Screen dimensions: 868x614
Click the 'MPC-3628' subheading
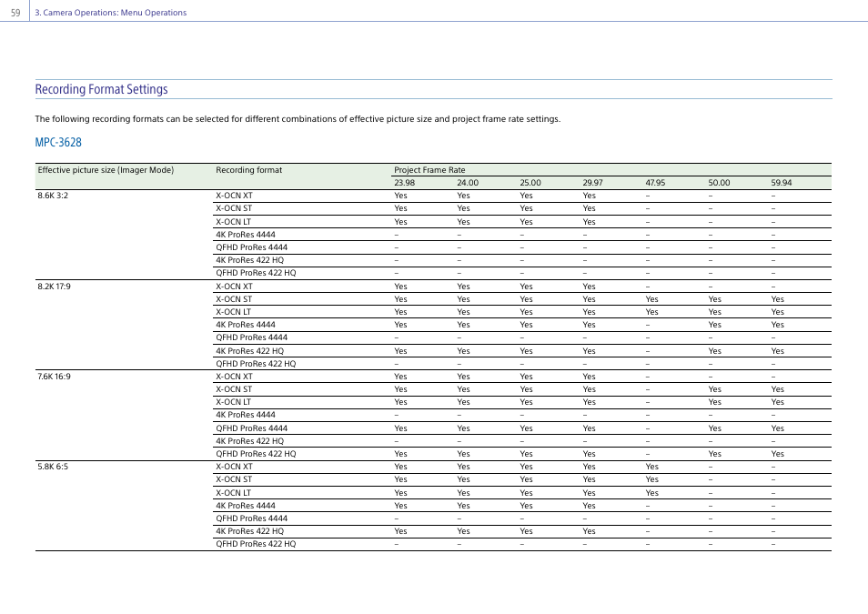click(x=58, y=142)
